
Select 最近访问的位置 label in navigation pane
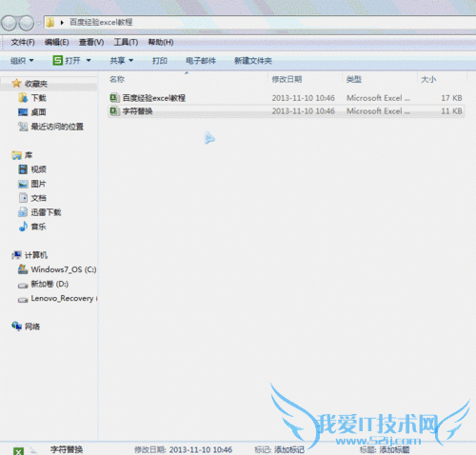[57, 127]
